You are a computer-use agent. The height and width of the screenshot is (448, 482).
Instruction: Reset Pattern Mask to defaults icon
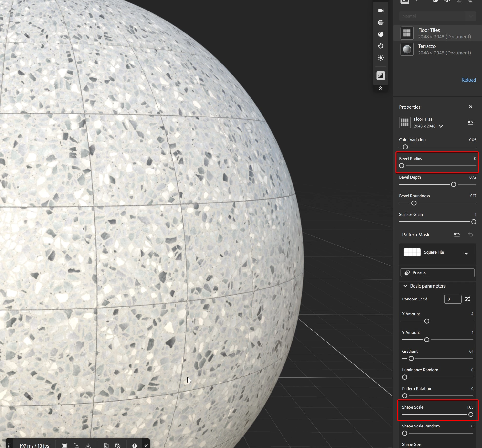[457, 235]
